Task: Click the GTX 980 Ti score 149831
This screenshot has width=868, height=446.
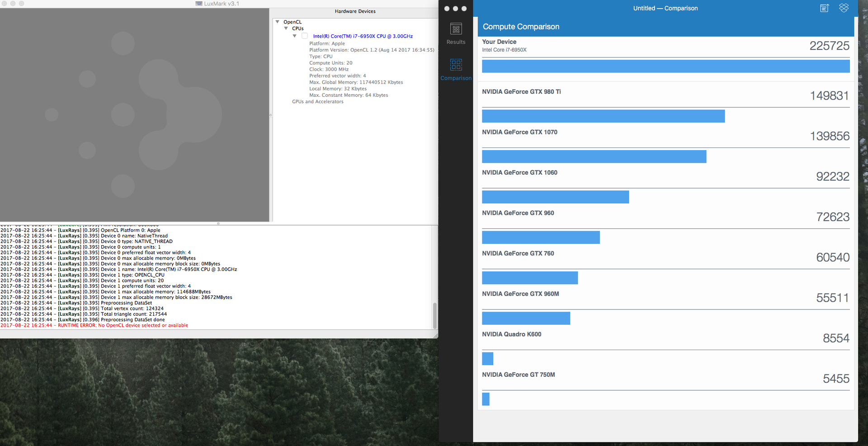Action: (830, 95)
